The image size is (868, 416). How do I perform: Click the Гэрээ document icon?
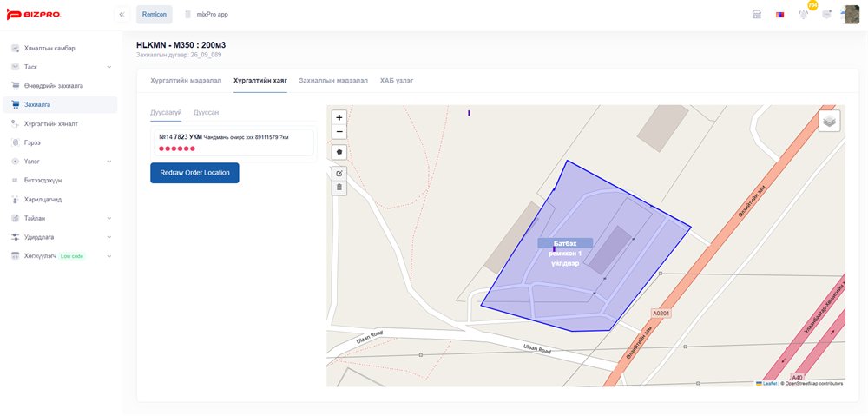[x=16, y=142]
